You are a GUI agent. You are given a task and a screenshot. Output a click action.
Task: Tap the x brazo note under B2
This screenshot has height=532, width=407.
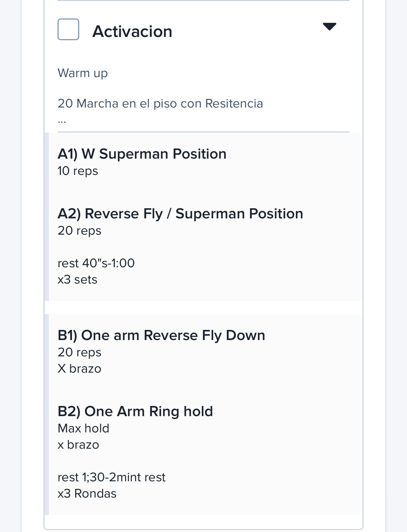click(79, 445)
